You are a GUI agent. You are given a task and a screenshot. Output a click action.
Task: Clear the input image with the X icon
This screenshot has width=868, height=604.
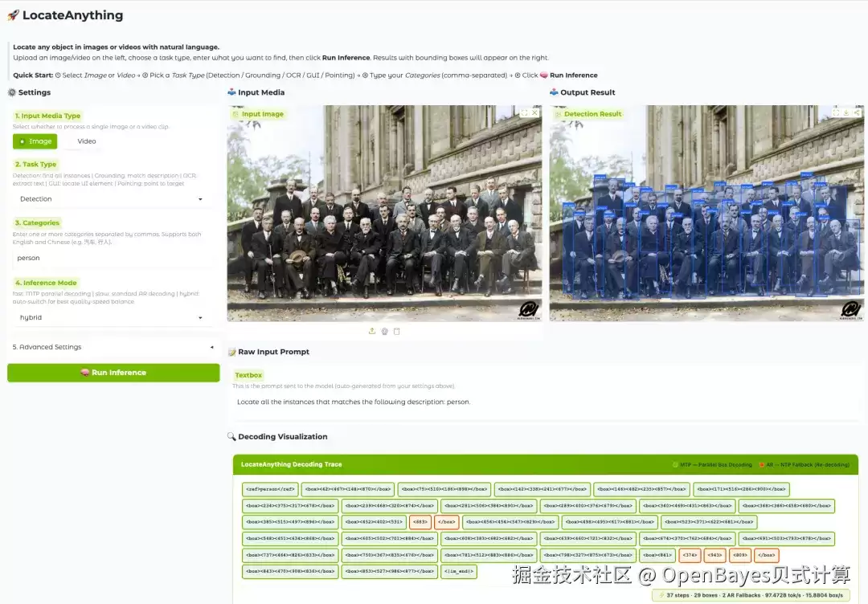pos(534,112)
